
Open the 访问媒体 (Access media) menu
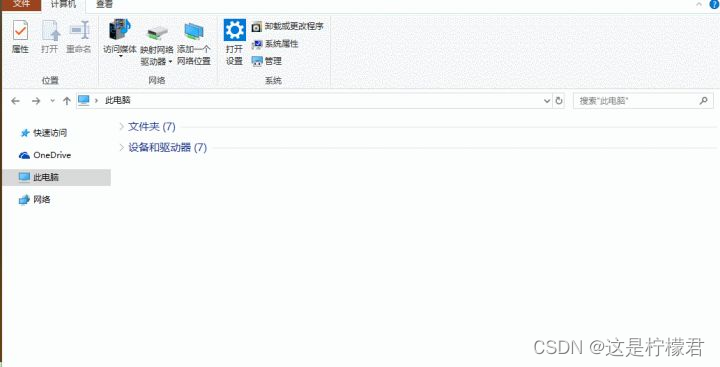pos(120,39)
